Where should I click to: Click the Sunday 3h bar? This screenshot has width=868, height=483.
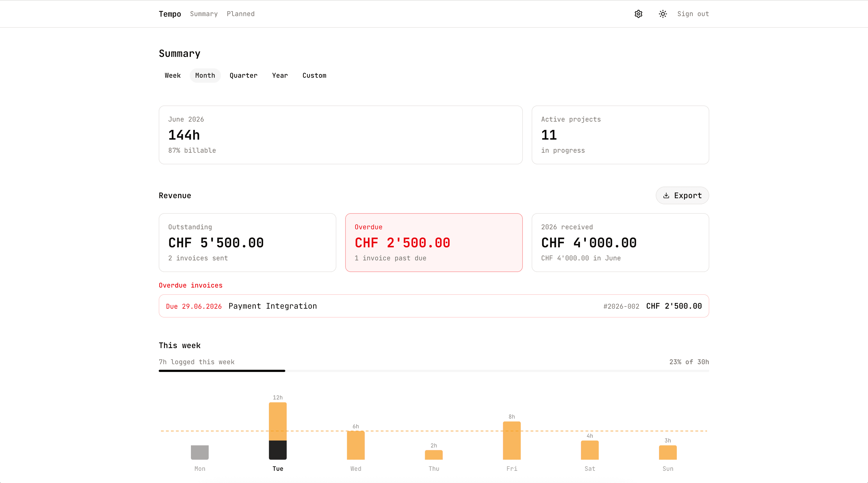pos(668,453)
